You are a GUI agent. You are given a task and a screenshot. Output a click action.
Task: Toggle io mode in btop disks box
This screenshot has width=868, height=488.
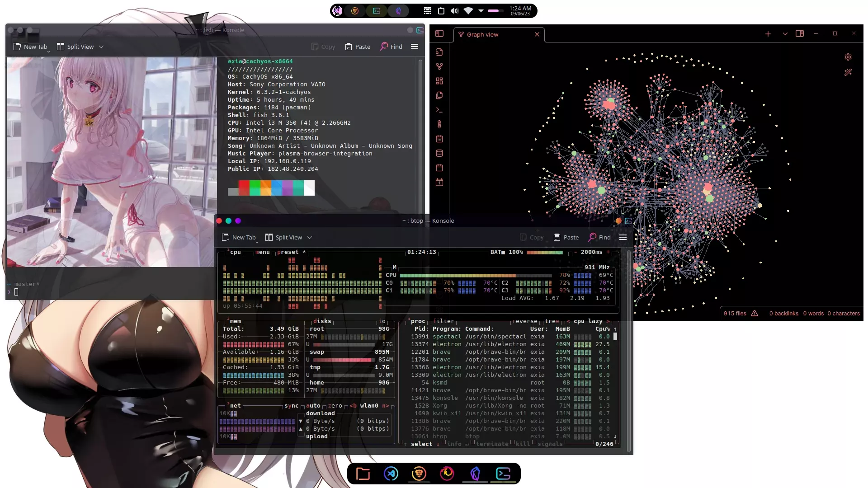pyautogui.click(x=382, y=321)
